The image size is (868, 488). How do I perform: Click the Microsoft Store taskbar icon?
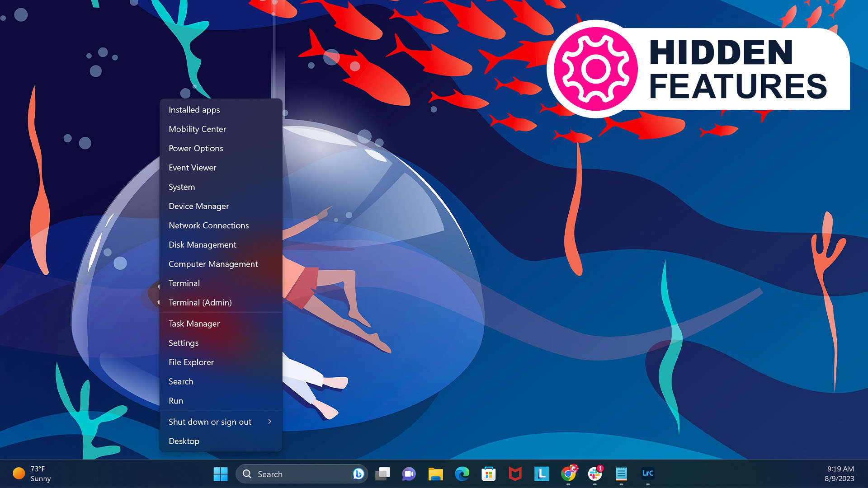(x=488, y=474)
